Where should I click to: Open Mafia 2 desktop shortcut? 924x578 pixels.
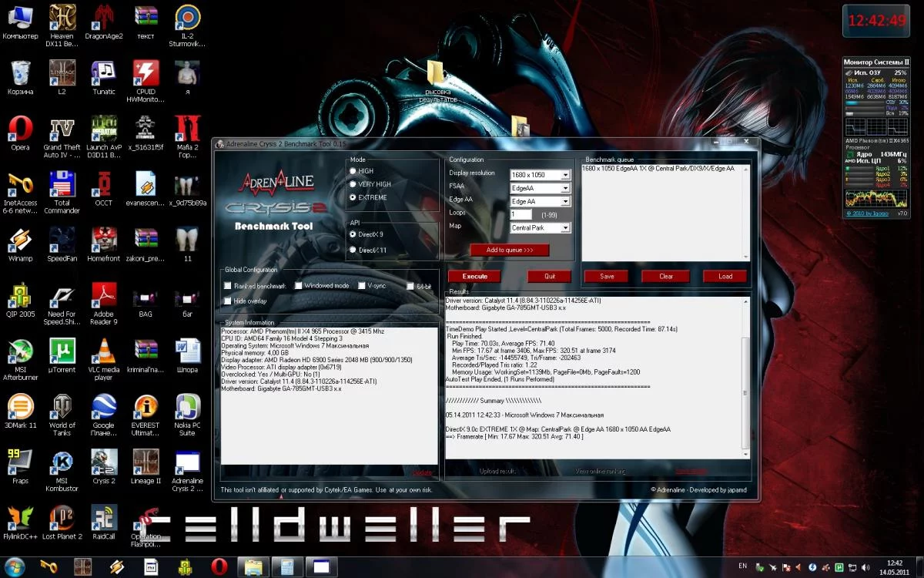[187, 136]
